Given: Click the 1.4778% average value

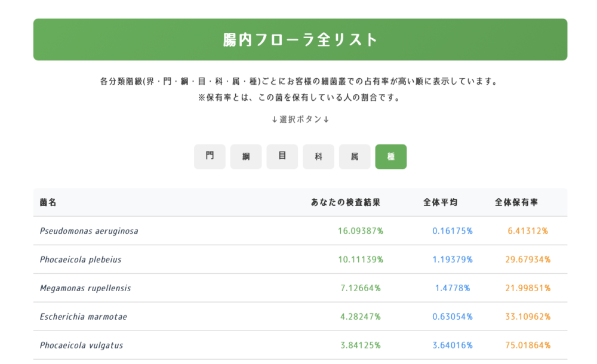Looking at the screenshot, I should tap(453, 288).
